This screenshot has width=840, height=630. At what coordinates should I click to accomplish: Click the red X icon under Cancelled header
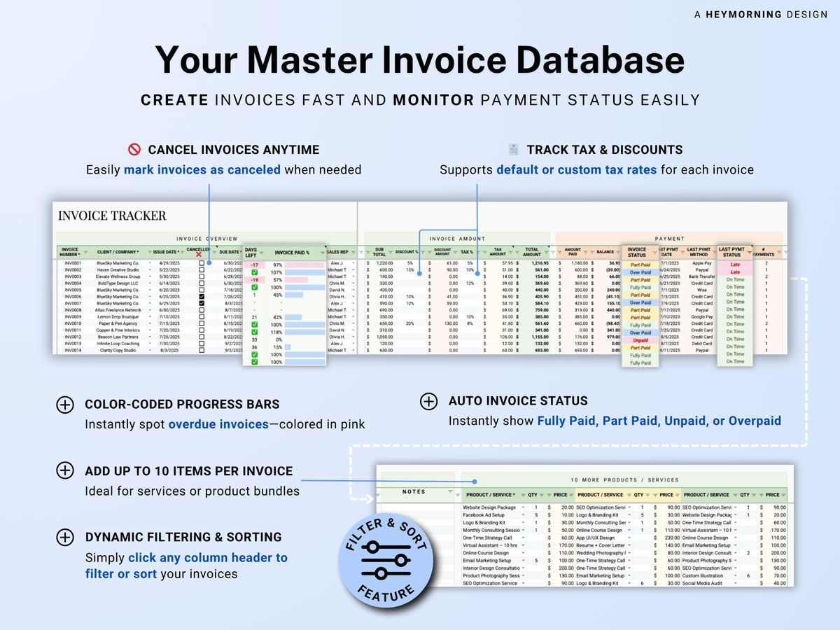(x=199, y=254)
